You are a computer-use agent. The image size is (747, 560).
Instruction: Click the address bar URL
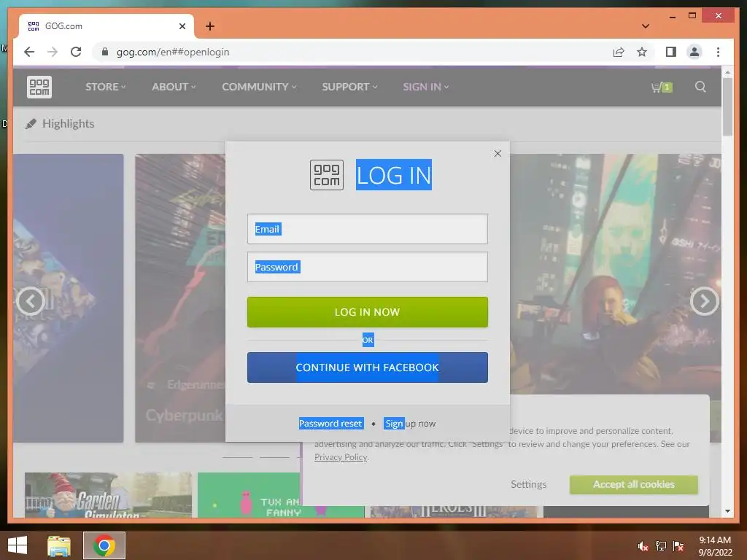(173, 52)
